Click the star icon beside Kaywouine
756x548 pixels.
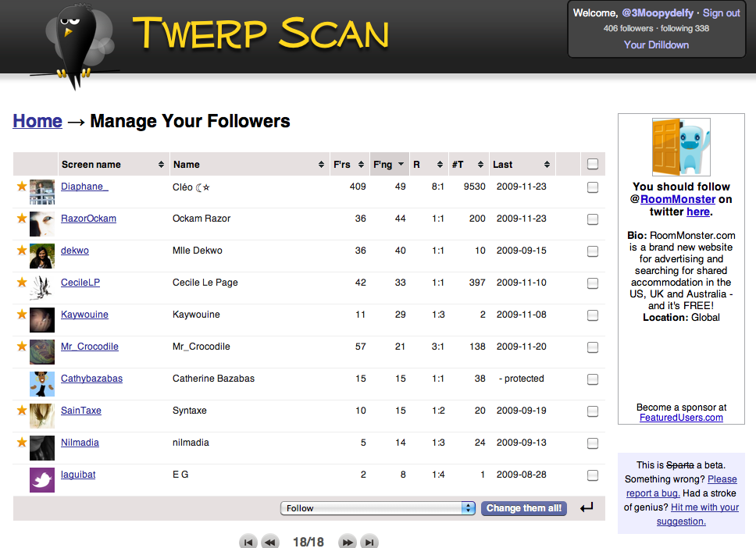tap(22, 315)
